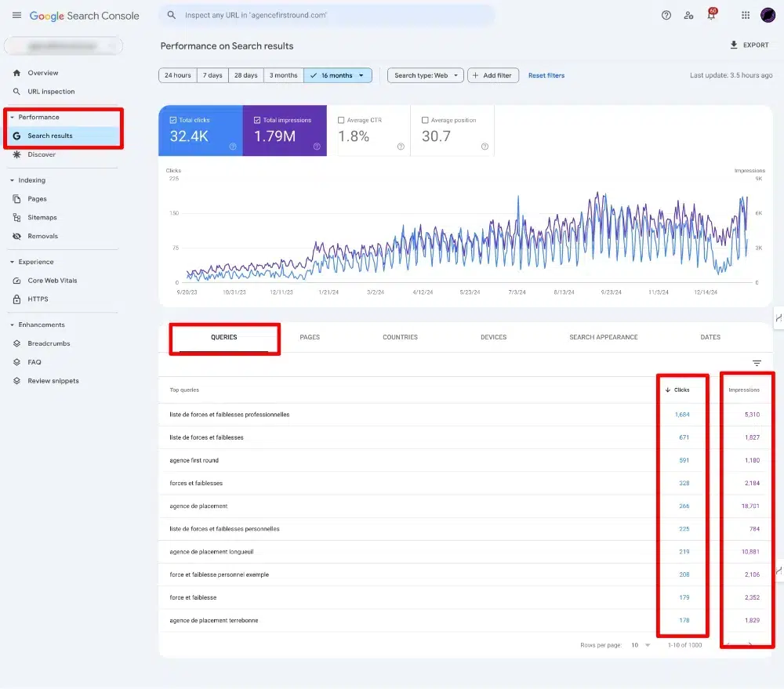Switch to the Dates tab

pos(710,338)
